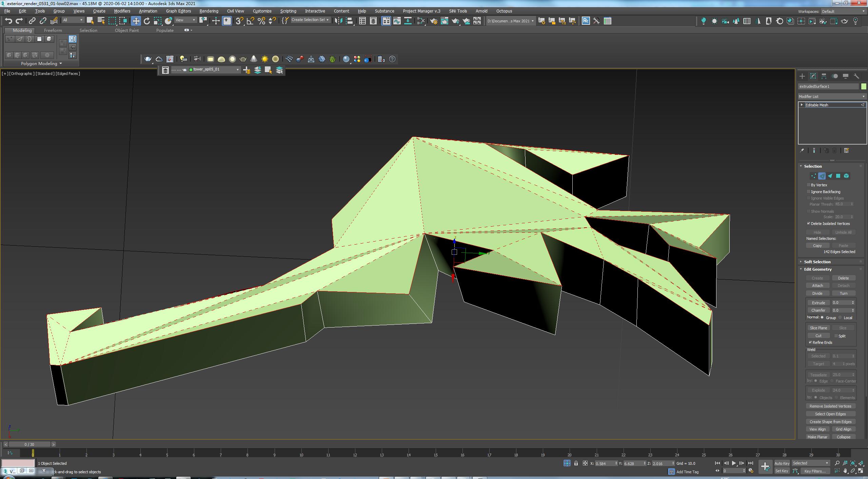Viewport: 868px width, 479px height.
Task: Open the Render Setup teapot icon
Action: point(434,21)
